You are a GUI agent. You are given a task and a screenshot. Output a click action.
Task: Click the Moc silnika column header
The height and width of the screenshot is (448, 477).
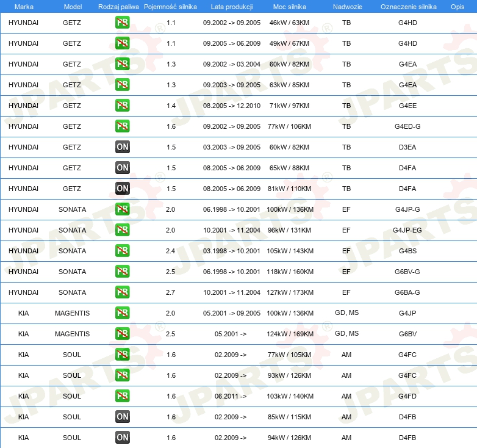point(289,7)
